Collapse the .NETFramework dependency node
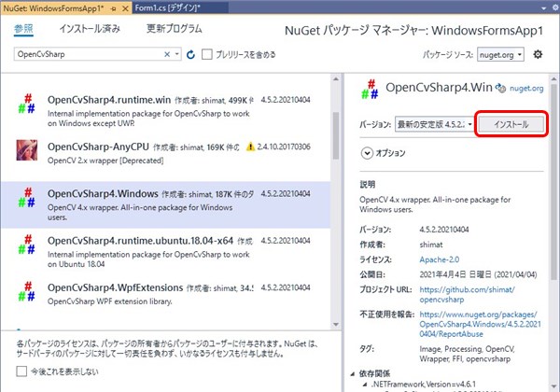 click(x=365, y=385)
